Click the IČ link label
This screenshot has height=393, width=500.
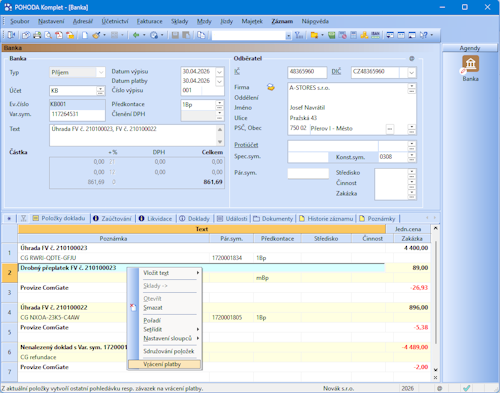coord(237,71)
